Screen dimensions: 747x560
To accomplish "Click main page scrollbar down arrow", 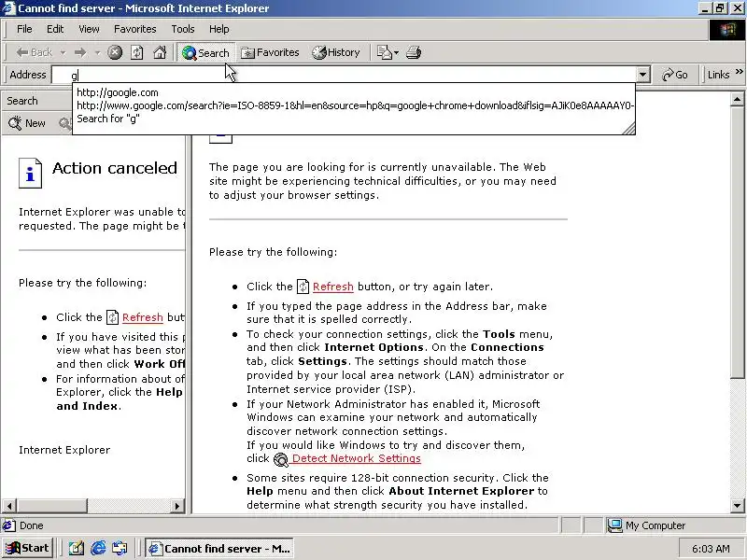I will [737, 506].
